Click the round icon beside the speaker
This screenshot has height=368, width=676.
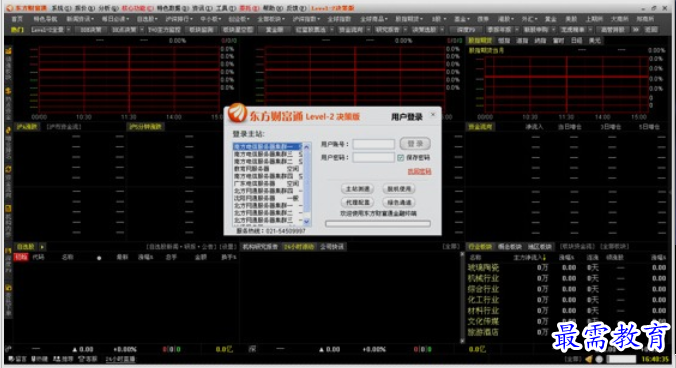(599, 359)
